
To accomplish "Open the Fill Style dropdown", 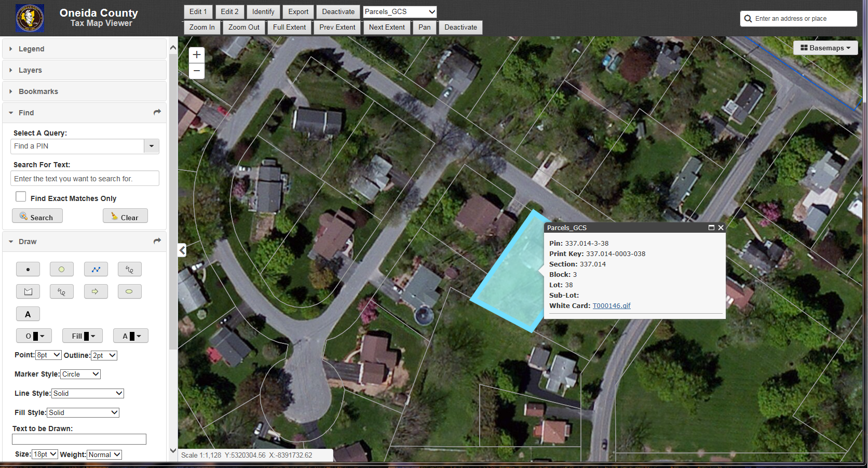I will (83, 412).
